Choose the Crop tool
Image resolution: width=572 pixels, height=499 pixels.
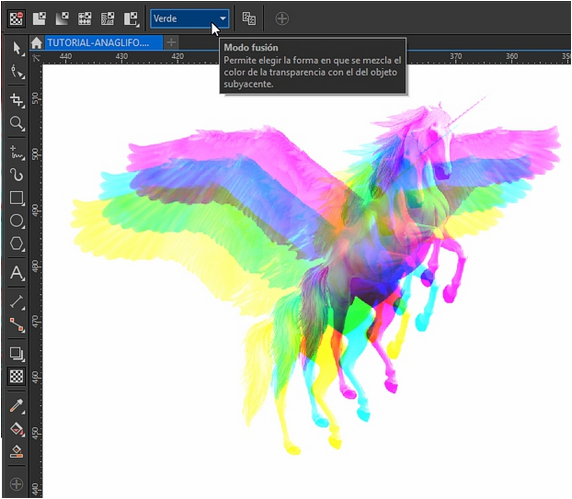(x=17, y=100)
